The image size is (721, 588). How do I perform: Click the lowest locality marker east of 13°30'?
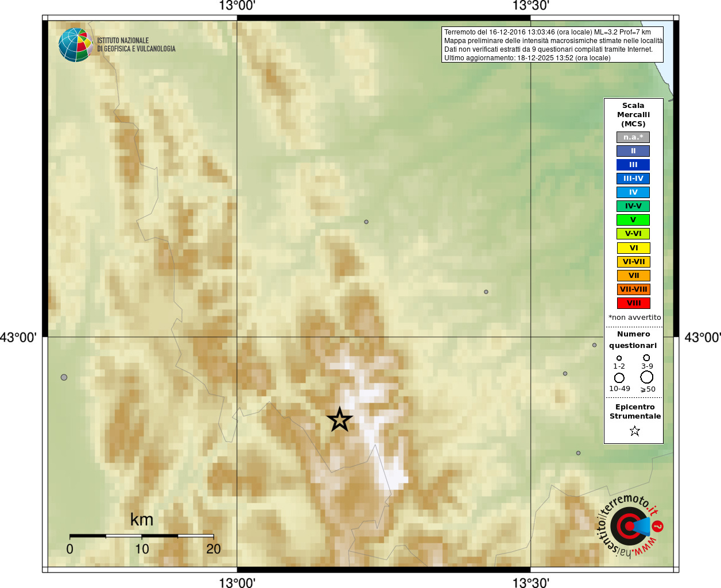tap(578, 453)
